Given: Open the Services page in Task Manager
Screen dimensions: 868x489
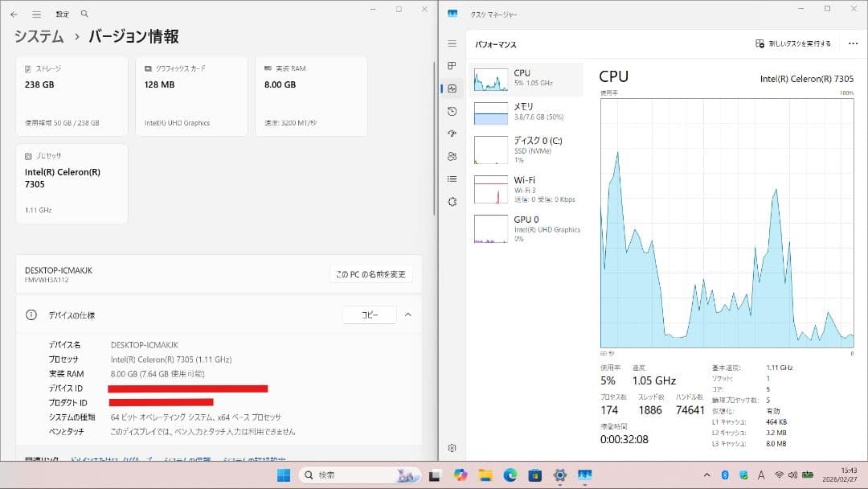Looking at the screenshot, I should (x=452, y=202).
